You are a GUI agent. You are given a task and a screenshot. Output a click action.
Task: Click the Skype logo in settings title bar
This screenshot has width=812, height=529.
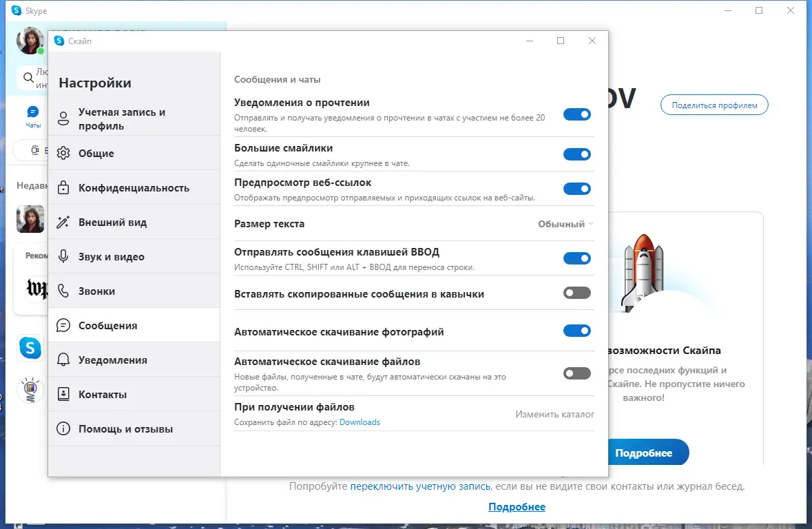pyautogui.click(x=59, y=41)
